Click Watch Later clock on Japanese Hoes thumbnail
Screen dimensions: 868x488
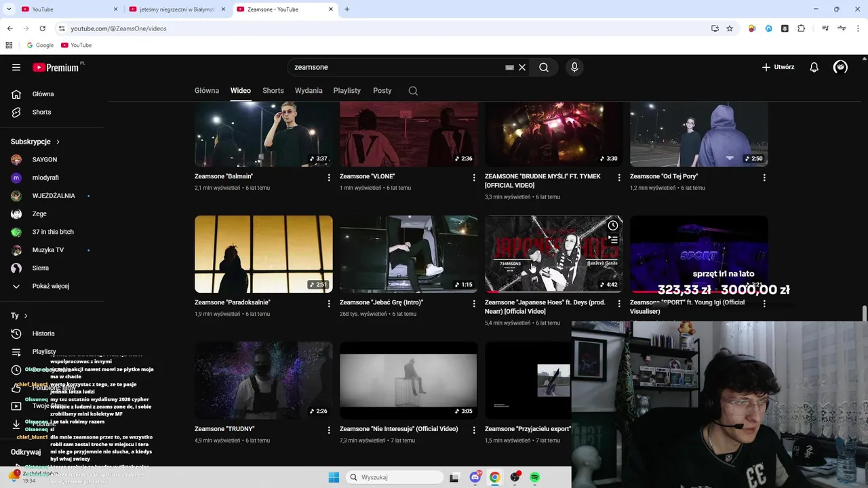coord(613,225)
